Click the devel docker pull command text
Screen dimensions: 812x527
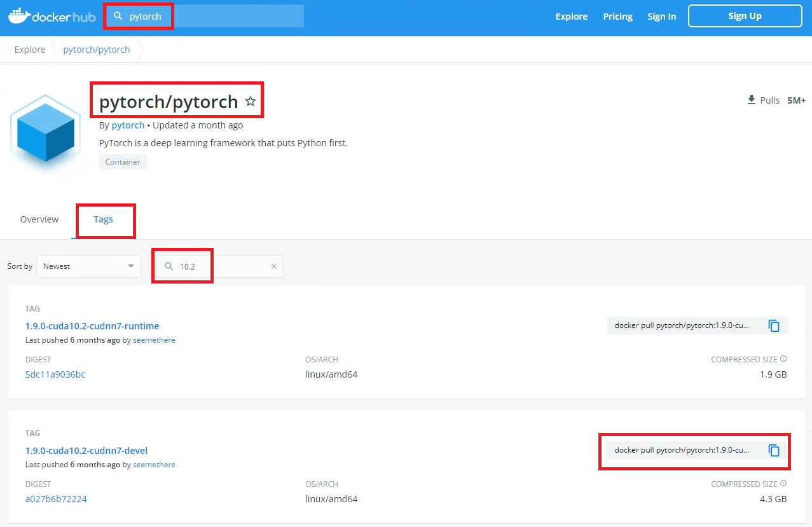click(682, 450)
